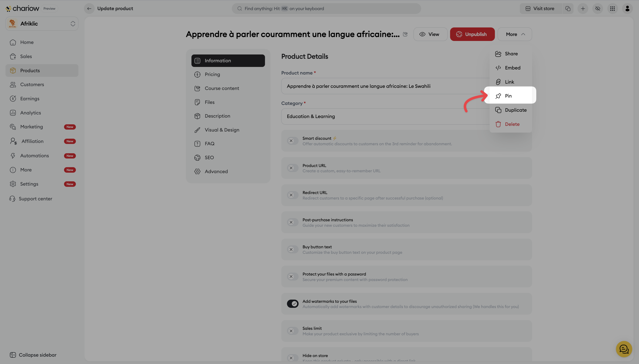Open the apps grid icon in top bar
This screenshot has width=639, height=364.
(x=612, y=8)
